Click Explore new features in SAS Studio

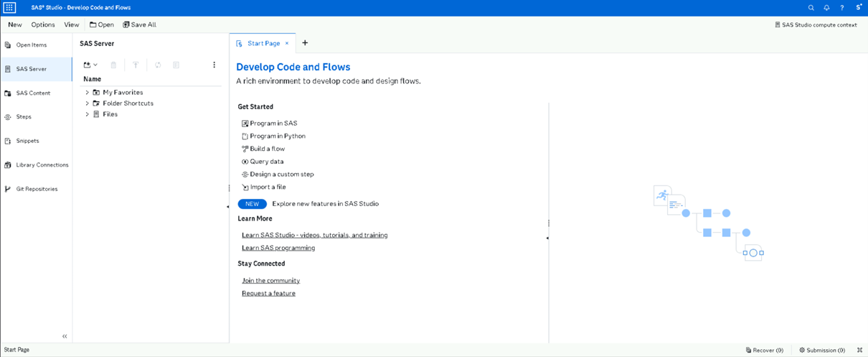tap(325, 204)
